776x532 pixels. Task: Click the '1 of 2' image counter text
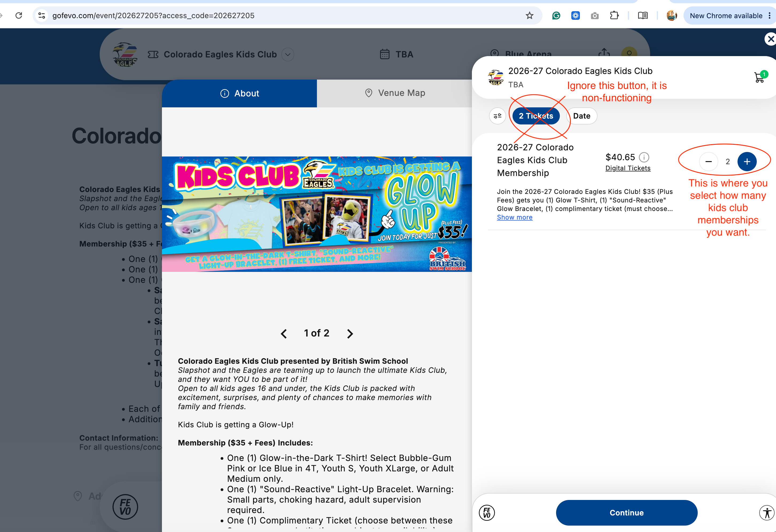317,333
